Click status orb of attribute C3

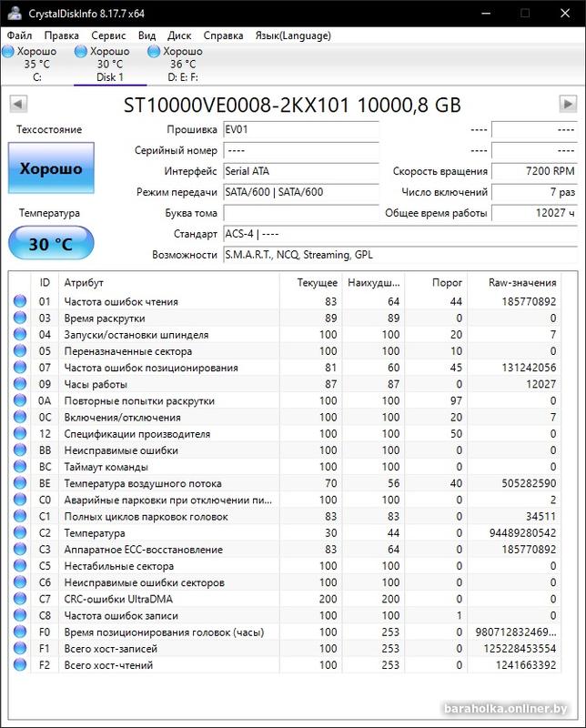(x=20, y=549)
